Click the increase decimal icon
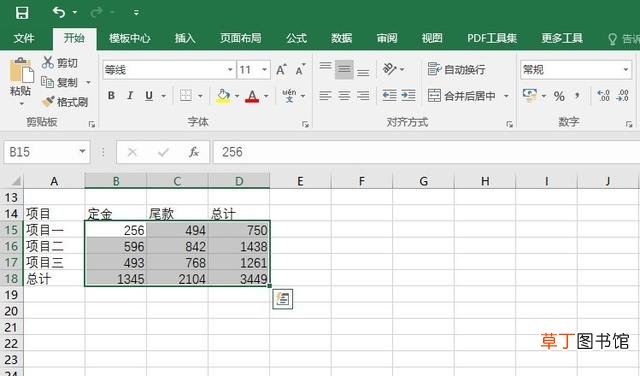Screen dimensions: 640x376 click(x=604, y=96)
